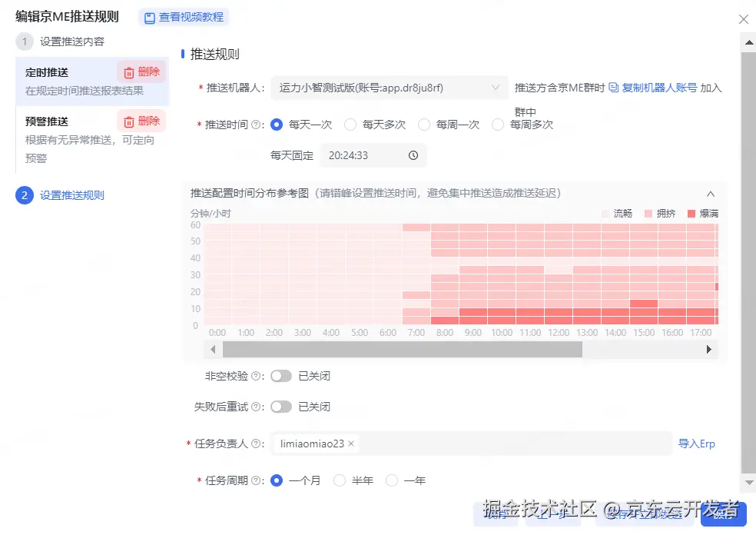Select 半年 for 任务周期
756x535 pixels.
(x=353, y=480)
